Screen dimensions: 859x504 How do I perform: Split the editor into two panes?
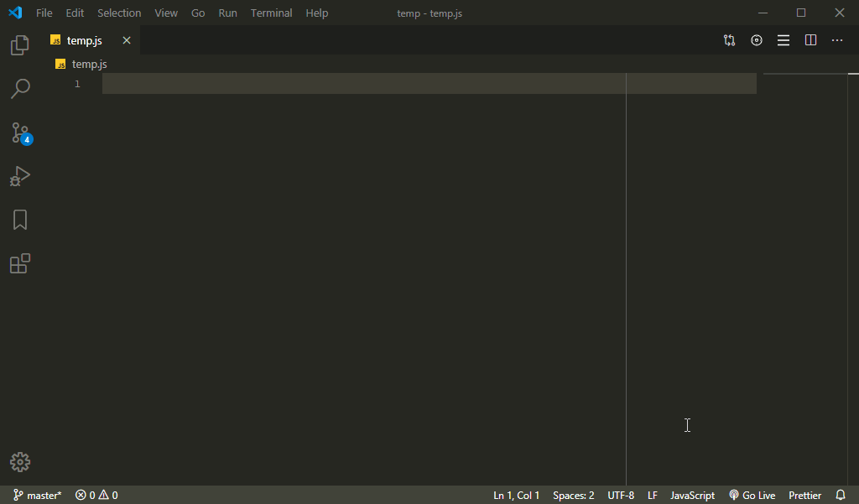(x=810, y=39)
